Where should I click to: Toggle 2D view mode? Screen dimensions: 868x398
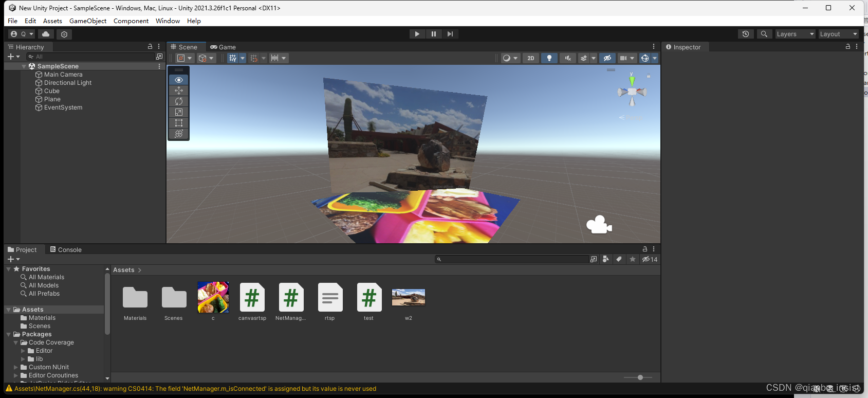(x=531, y=58)
